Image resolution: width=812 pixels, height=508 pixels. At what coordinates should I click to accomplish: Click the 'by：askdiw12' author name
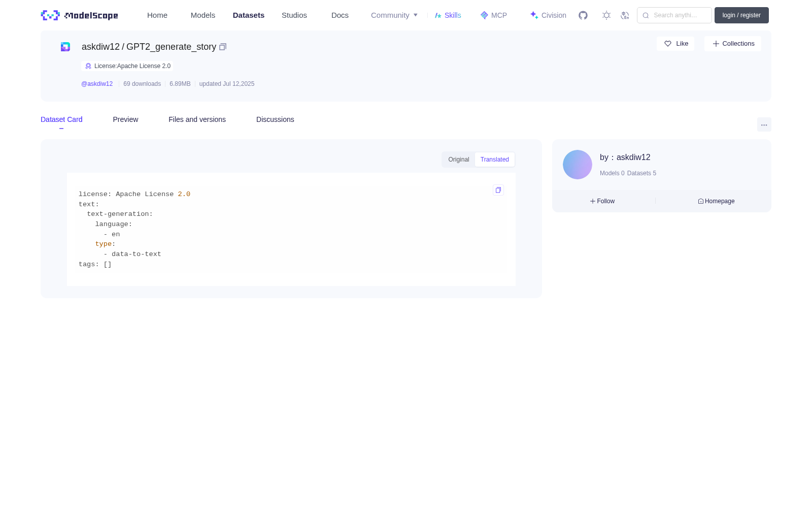point(625,157)
